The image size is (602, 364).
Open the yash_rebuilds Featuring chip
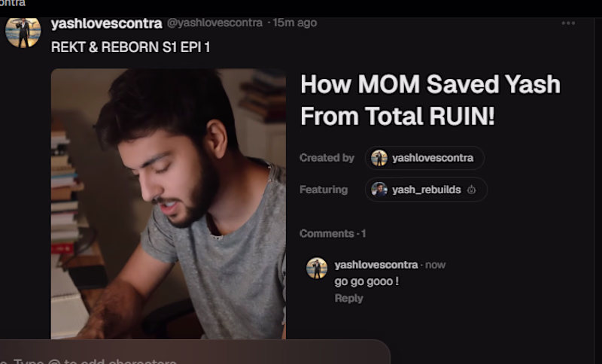coord(426,190)
